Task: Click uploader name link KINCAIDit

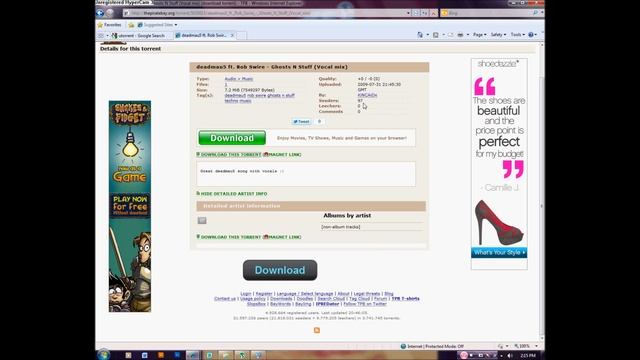Action: coord(367,95)
